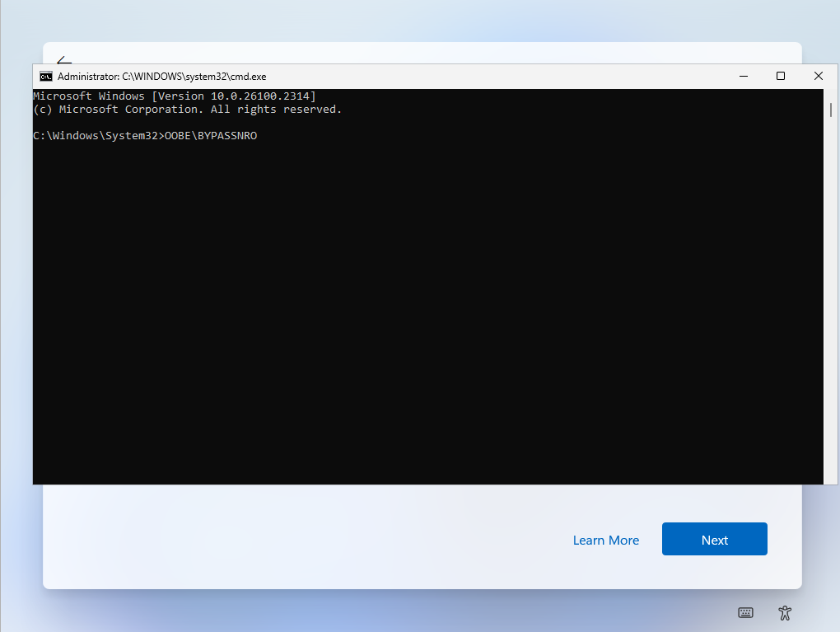
Task: Click the cmd icon in title bar
Action: tap(46, 77)
